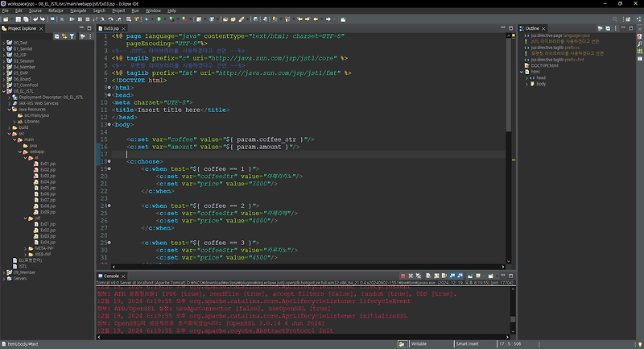Collapse the c:choose block fold marker
The height and width of the screenshot is (349, 644).
109,161
